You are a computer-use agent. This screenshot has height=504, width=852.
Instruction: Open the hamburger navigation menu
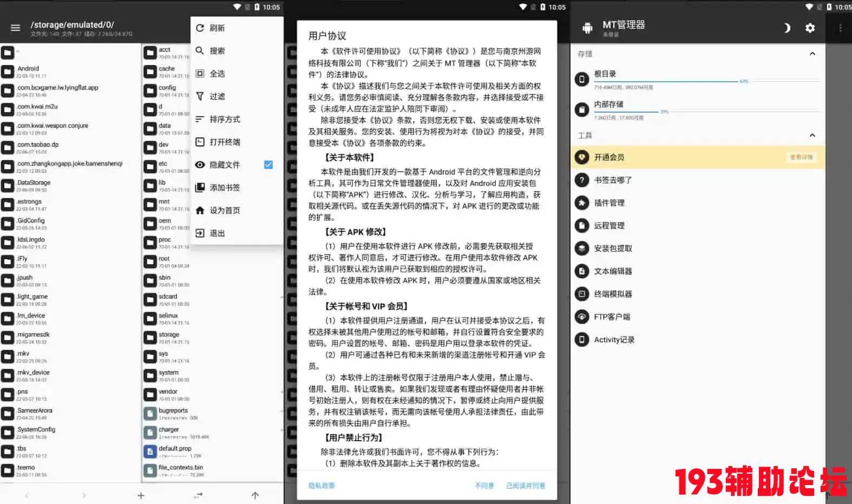coord(15,28)
